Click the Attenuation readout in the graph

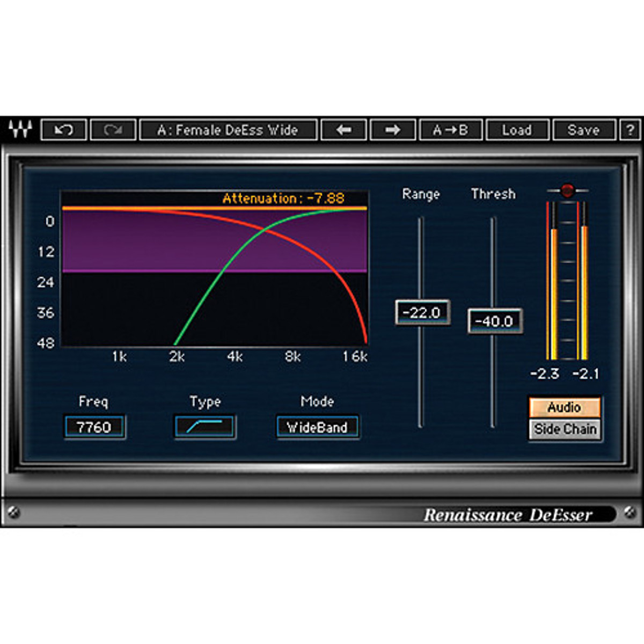pyautogui.click(x=283, y=199)
